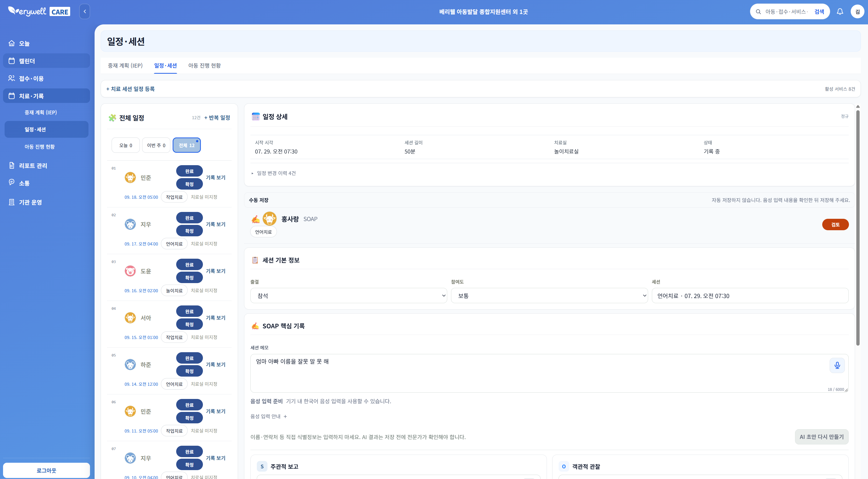Open 기관 운영 sidebar menu
868x479 pixels.
47,202
